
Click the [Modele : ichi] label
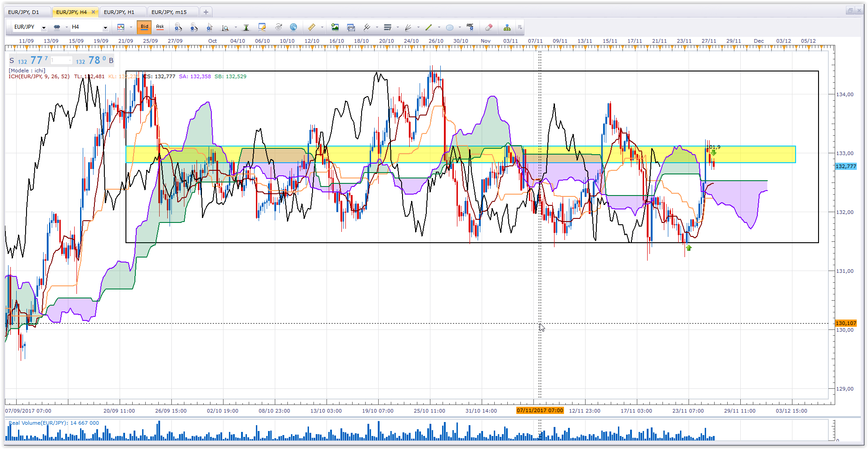point(27,71)
